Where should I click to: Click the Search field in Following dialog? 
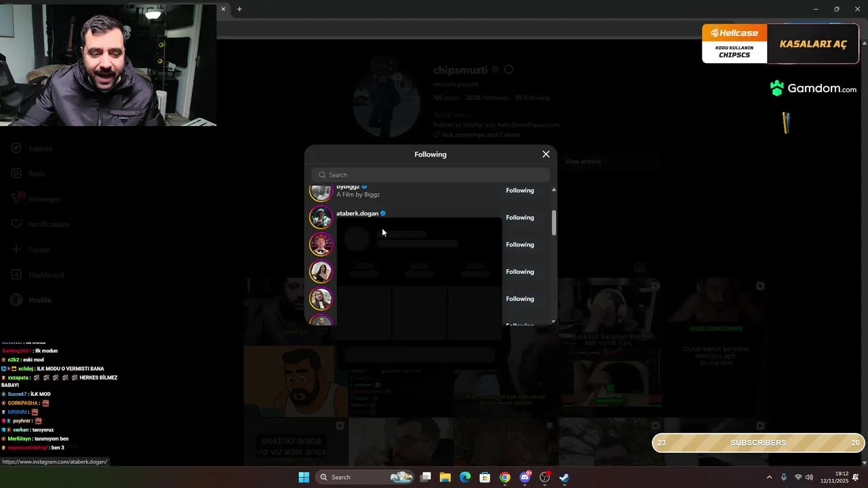pos(431,175)
